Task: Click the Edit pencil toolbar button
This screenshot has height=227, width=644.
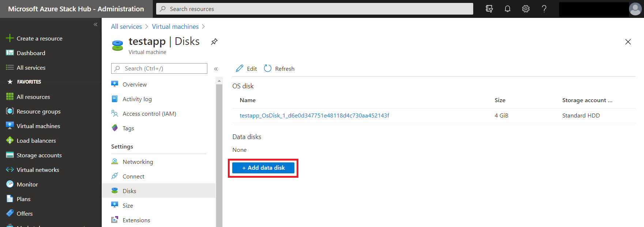Action: click(x=246, y=69)
